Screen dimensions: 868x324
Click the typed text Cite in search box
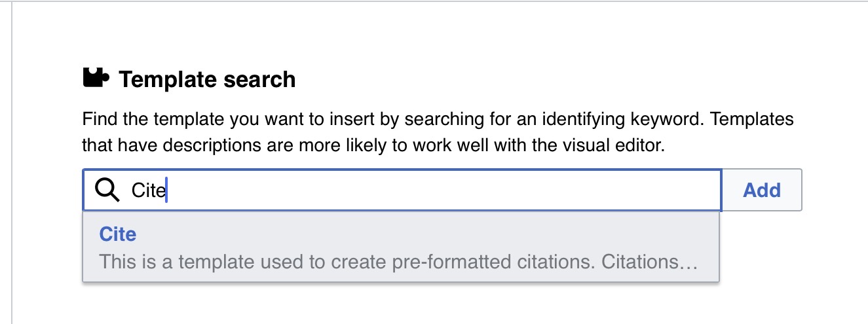click(x=148, y=190)
